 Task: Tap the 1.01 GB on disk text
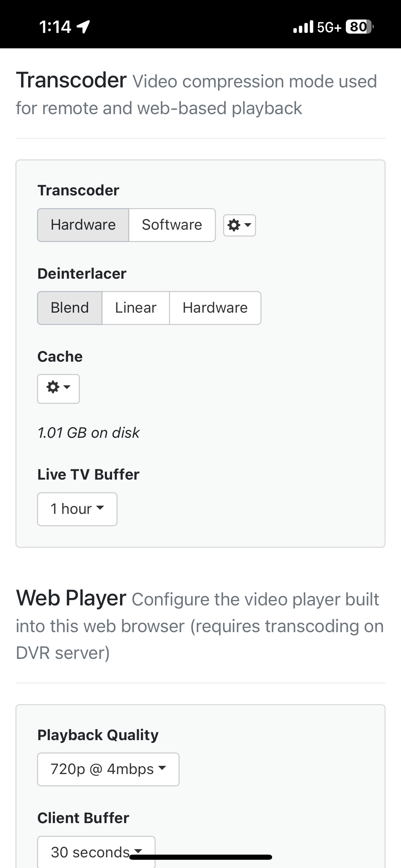[x=88, y=433]
